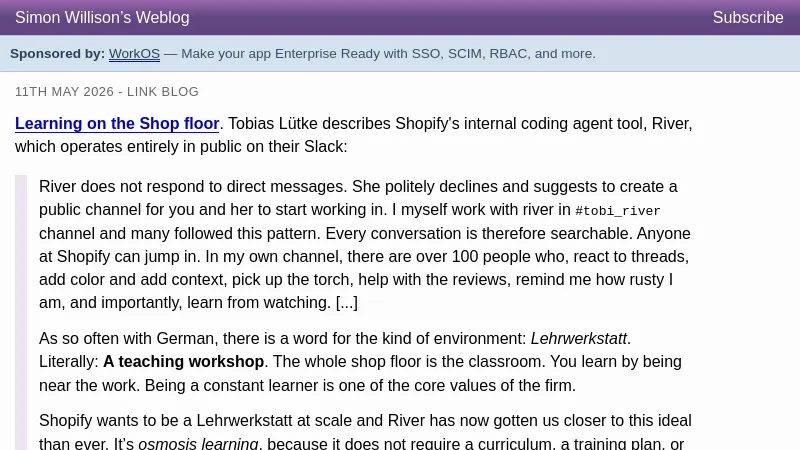Image resolution: width=800 pixels, height=450 pixels.
Task: Click the paragraph starting River does not respond
Action: pyautogui.click(x=365, y=244)
